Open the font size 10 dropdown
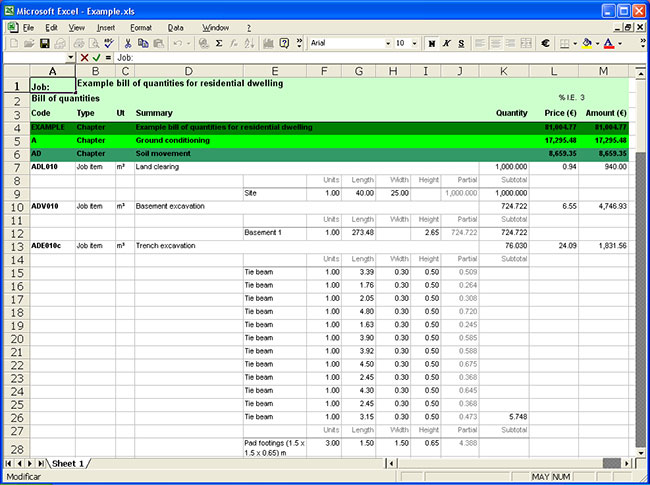The height and width of the screenshot is (485, 650). click(414, 43)
